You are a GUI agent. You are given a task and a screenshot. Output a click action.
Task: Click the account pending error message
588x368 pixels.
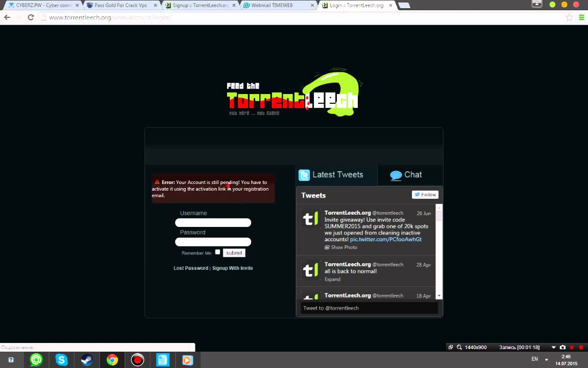(x=213, y=189)
